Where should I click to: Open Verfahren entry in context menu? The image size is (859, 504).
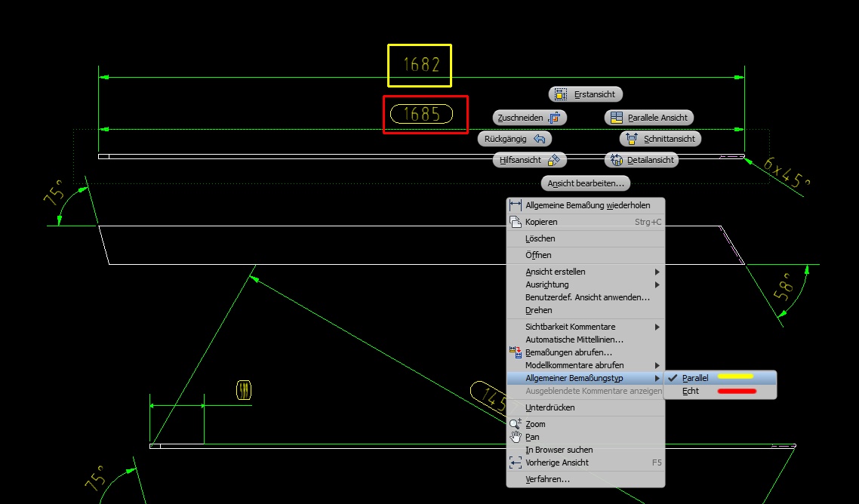pos(586,479)
